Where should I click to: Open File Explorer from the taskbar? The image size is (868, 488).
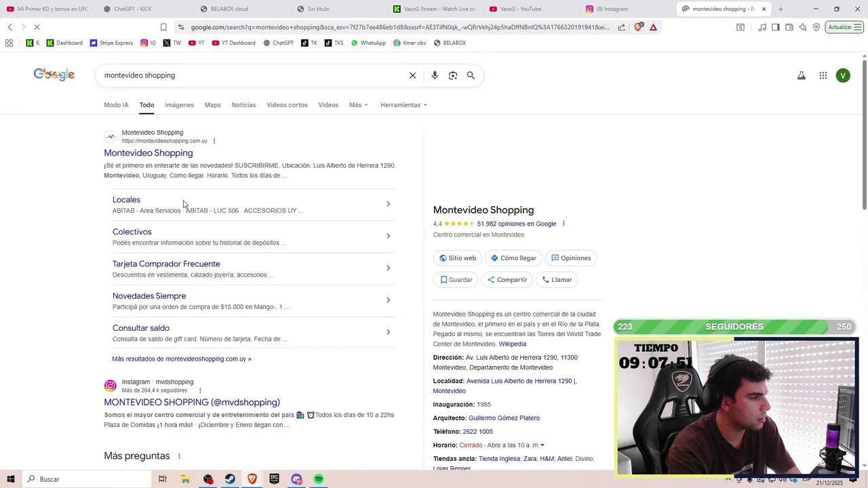tap(185, 479)
